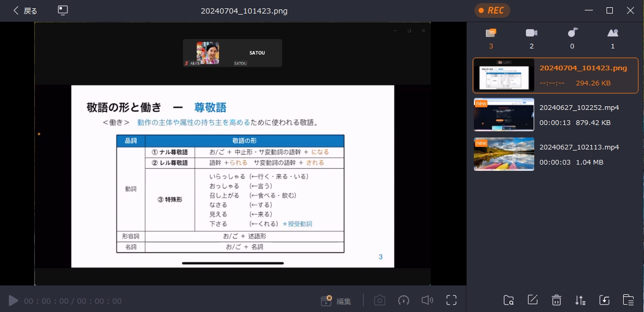Image resolution: width=644 pixels, height=312 pixels.
Task: Switch to the all files tab
Action: [x=491, y=33]
